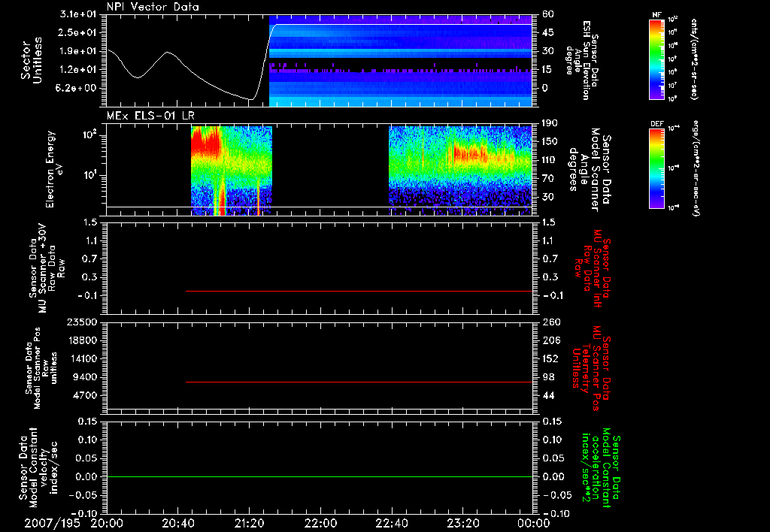Click the '23500' scanner position tick label
The height and width of the screenshot is (532, 770).
coord(82,322)
